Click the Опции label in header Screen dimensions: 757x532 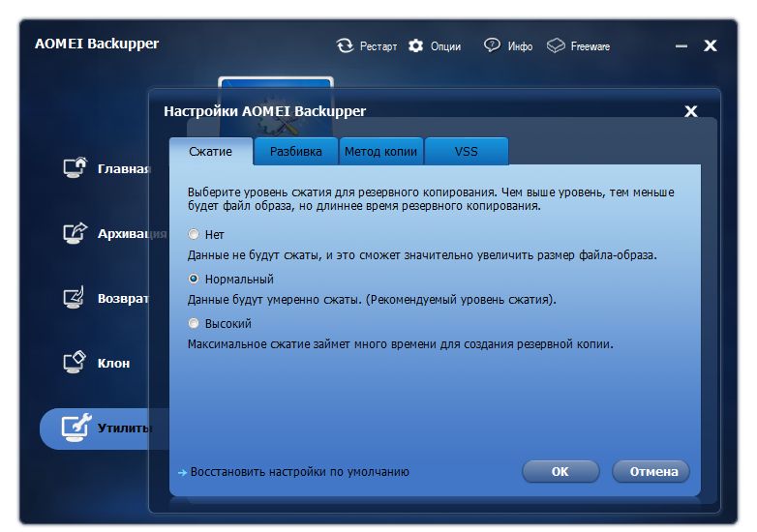(445, 46)
